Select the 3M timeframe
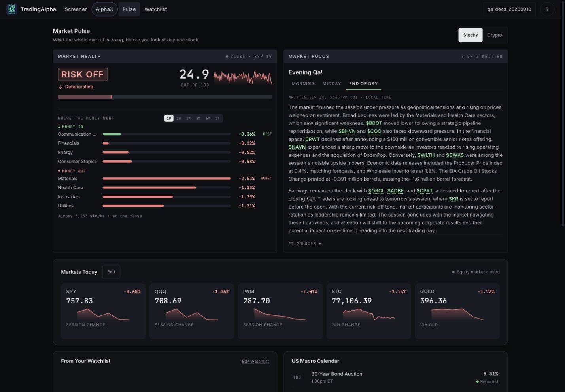565x392 pixels. (198, 118)
